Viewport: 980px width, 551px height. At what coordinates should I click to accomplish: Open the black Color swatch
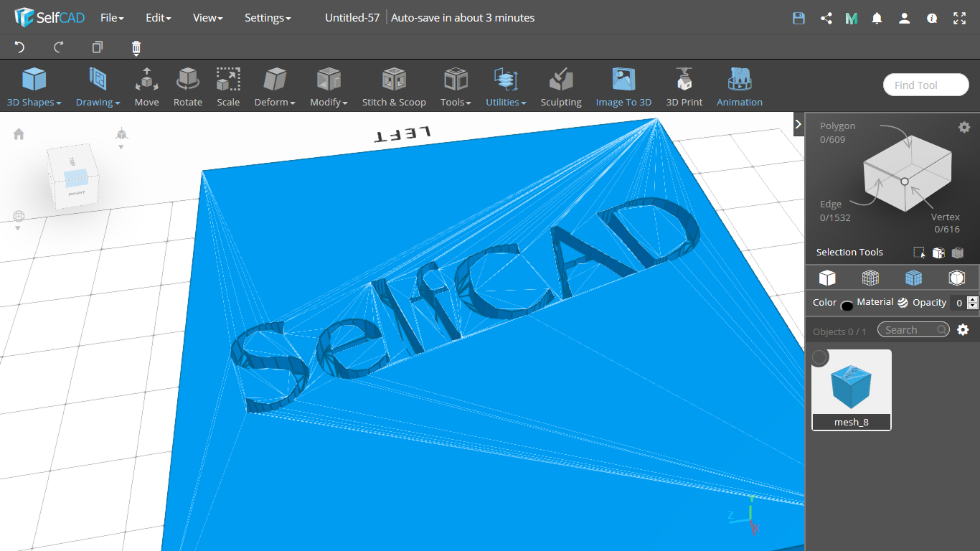click(x=847, y=306)
